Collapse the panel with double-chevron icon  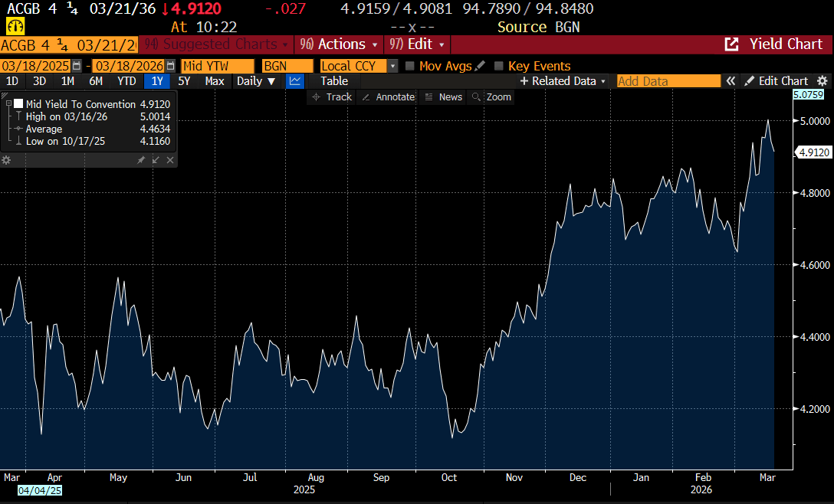coord(731,81)
